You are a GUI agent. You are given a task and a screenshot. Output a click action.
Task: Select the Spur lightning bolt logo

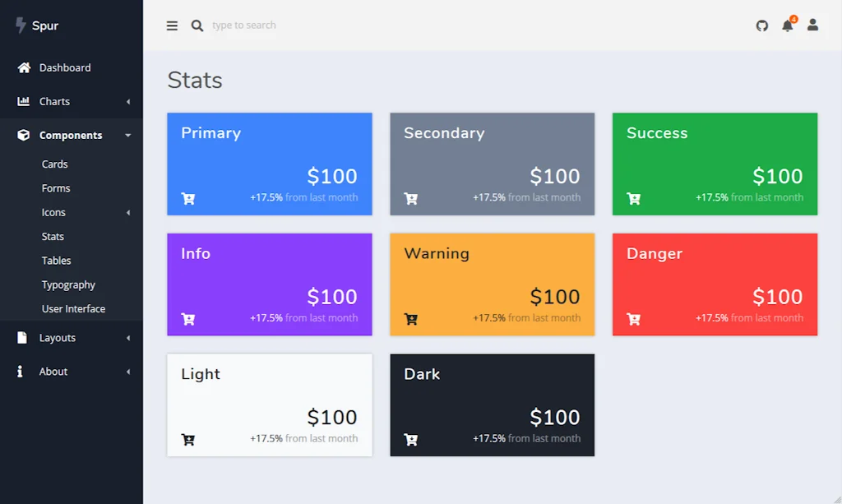[19, 25]
